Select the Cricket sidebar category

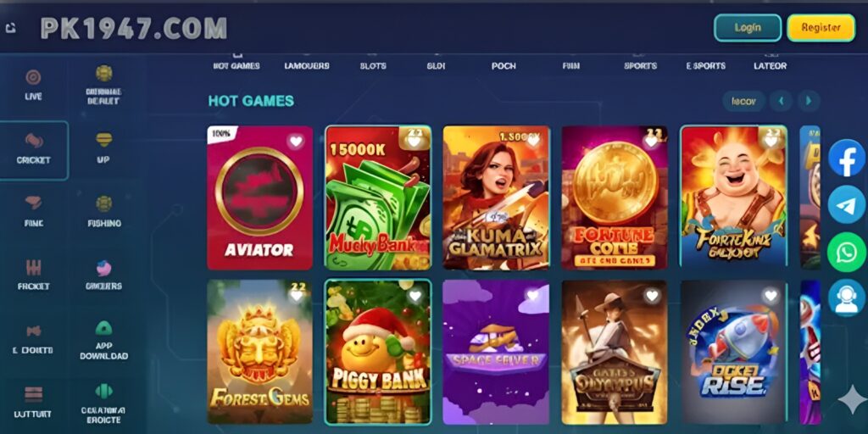[34, 150]
